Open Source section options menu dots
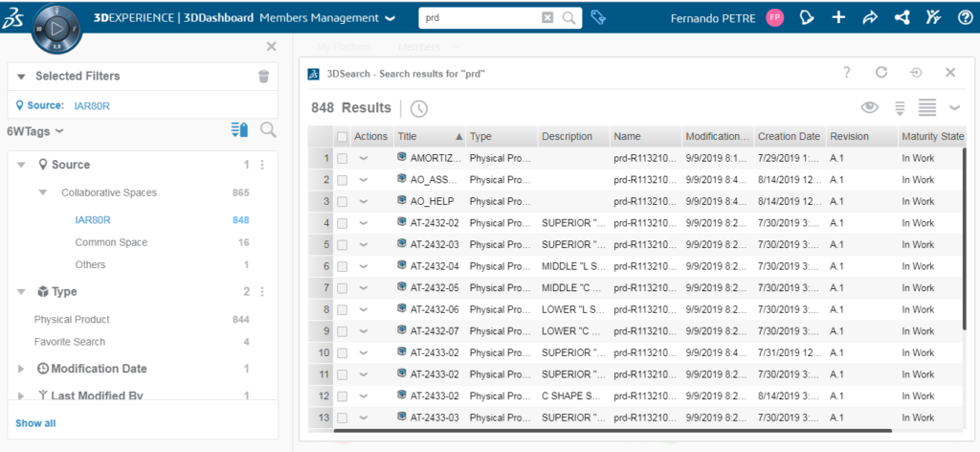 coord(262,165)
